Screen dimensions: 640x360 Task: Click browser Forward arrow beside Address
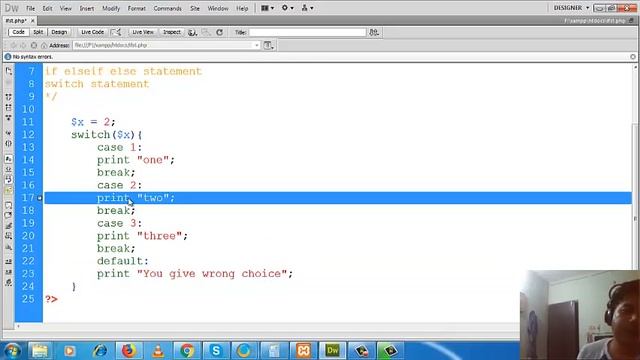pos(23,45)
